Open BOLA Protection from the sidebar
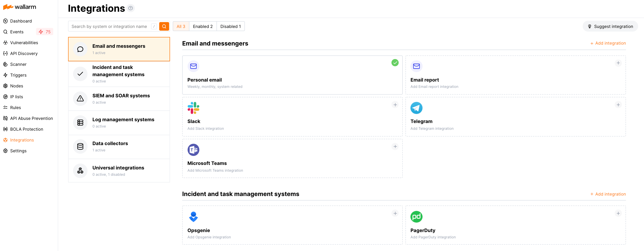Screen dimensions: 644x251 click(x=27, y=129)
